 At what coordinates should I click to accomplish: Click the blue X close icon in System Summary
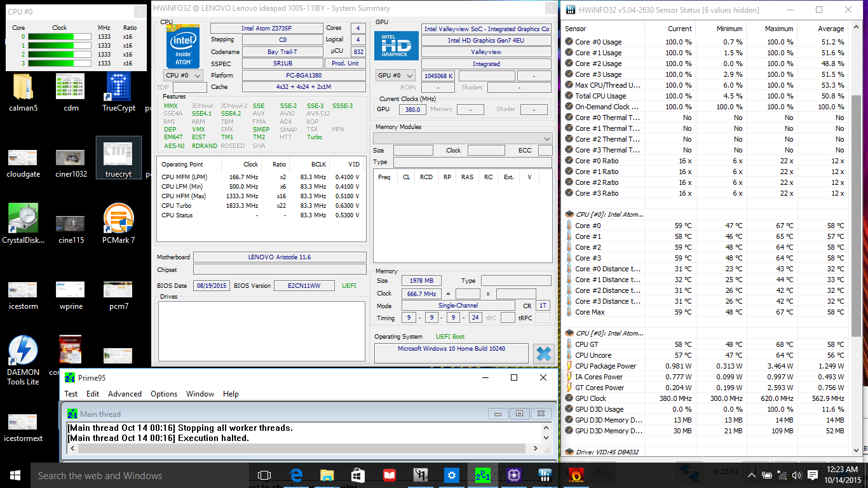[543, 354]
